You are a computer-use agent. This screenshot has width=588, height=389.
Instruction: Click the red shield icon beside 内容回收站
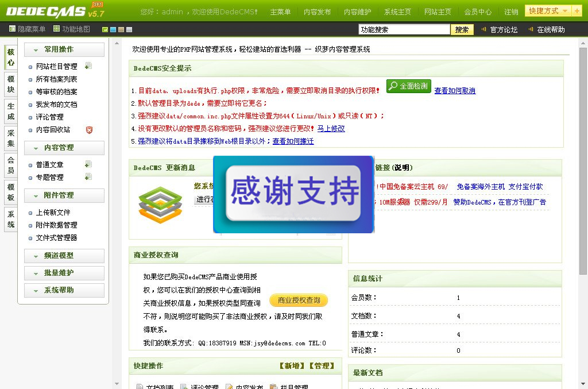[x=89, y=130]
